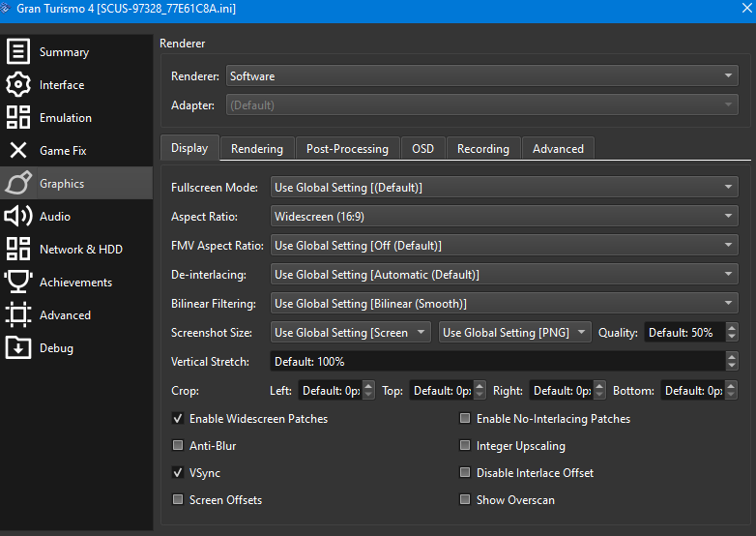The height and width of the screenshot is (536, 756).
Task: Open the Summary page icon
Action: [18, 51]
